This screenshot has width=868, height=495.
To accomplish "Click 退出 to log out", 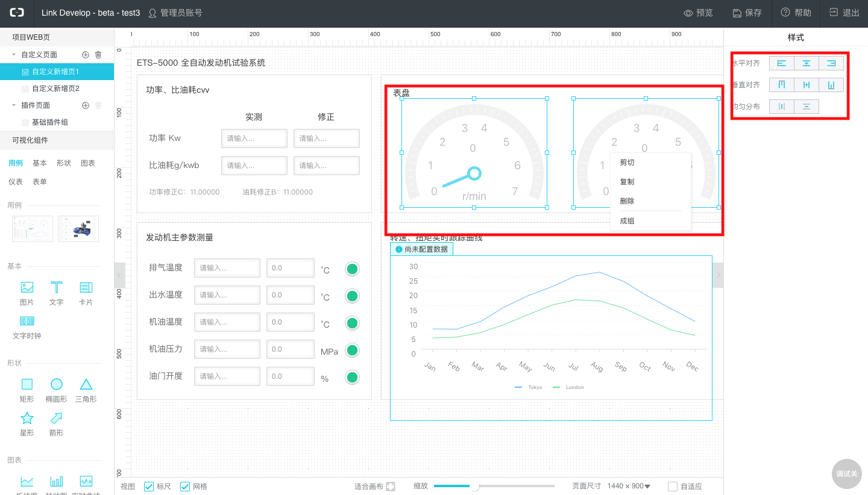I will click(844, 13).
